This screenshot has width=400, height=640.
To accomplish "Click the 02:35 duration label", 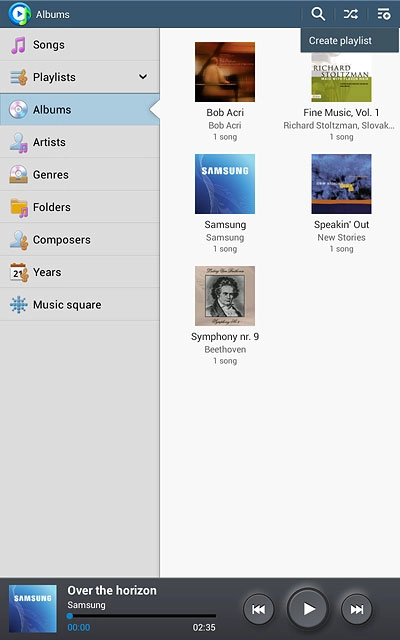I will pos(204,627).
